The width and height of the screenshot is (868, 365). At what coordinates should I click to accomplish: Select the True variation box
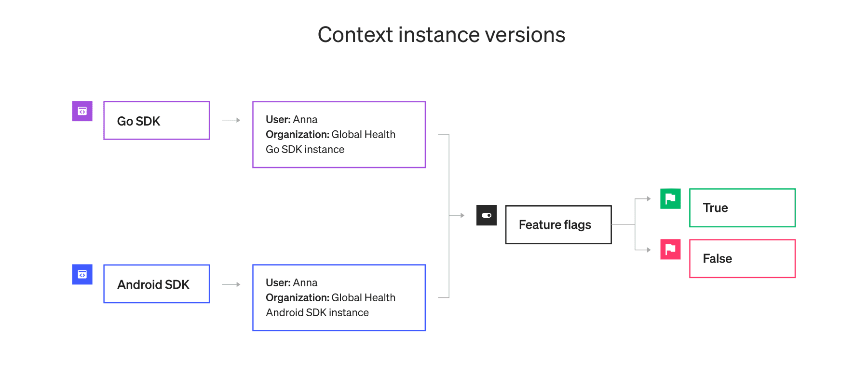[742, 208]
